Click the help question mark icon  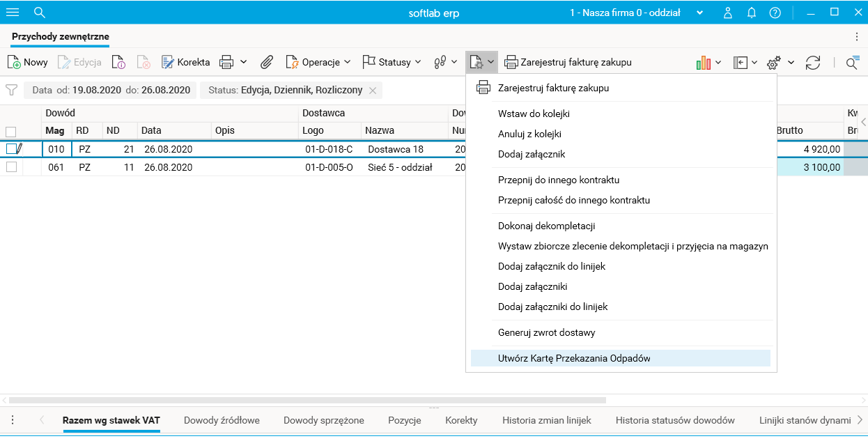pyautogui.click(x=775, y=13)
